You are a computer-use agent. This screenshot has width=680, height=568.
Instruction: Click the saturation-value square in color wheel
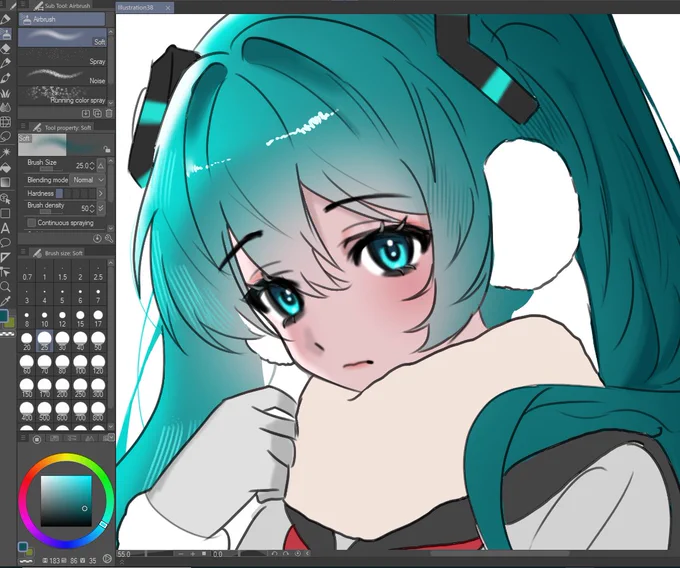coord(66,501)
